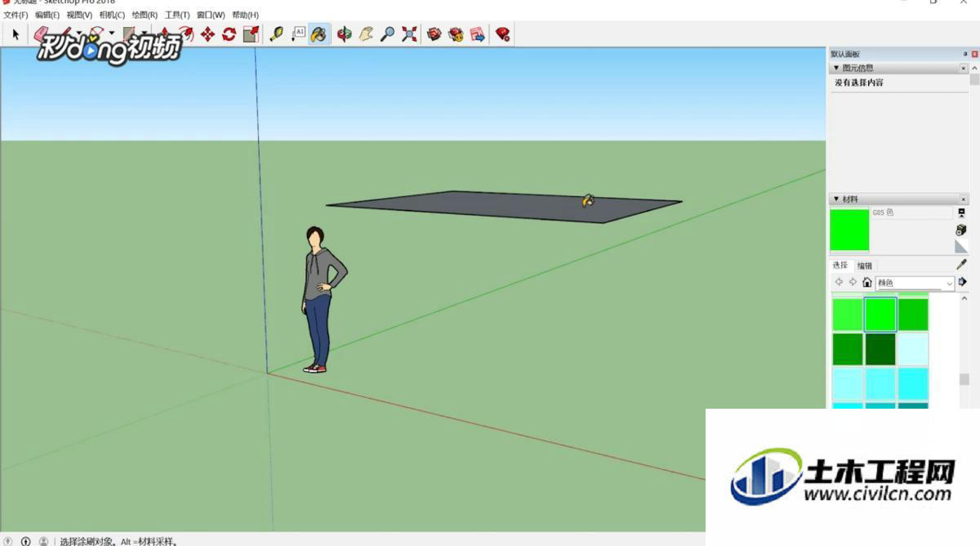Open the 颜色 material library dropdown
The height and width of the screenshot is (546, 980).
click(x=915, y=283)
